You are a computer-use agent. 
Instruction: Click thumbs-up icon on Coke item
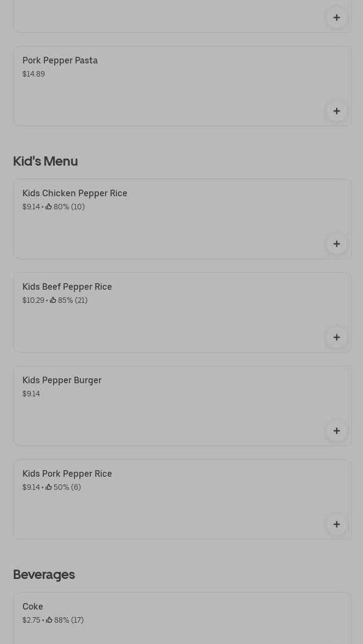[x=49, y=620]
